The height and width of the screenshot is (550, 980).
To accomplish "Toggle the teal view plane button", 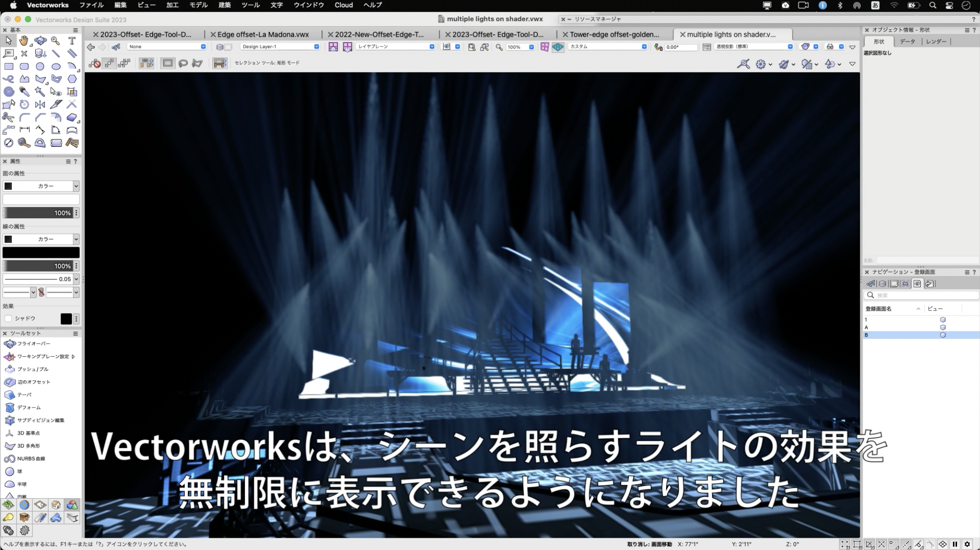I will click(x=558, y=47).
